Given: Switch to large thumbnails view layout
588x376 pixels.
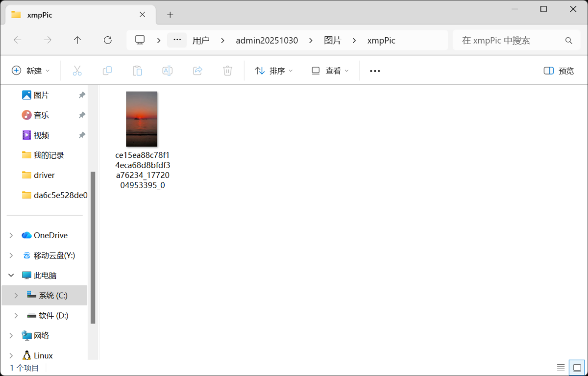Looking at the screenshot, I should [x=576, y=367].
